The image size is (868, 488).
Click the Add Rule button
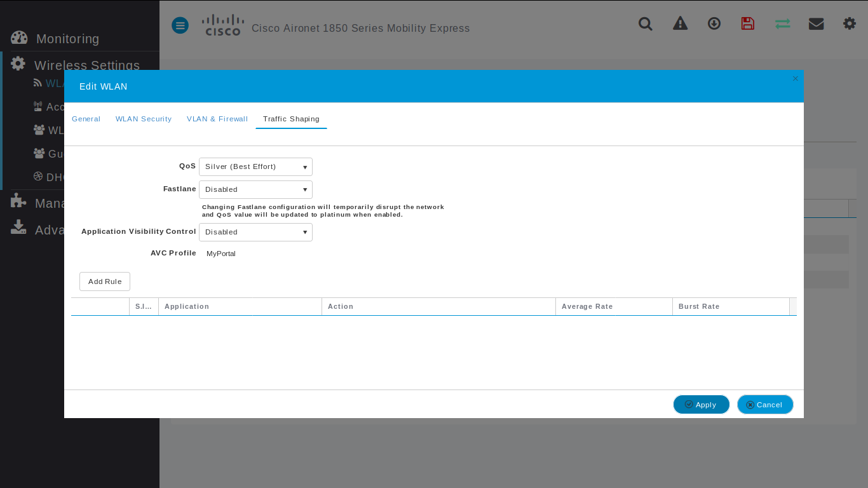pyautogui.click(x=104, y=281)
